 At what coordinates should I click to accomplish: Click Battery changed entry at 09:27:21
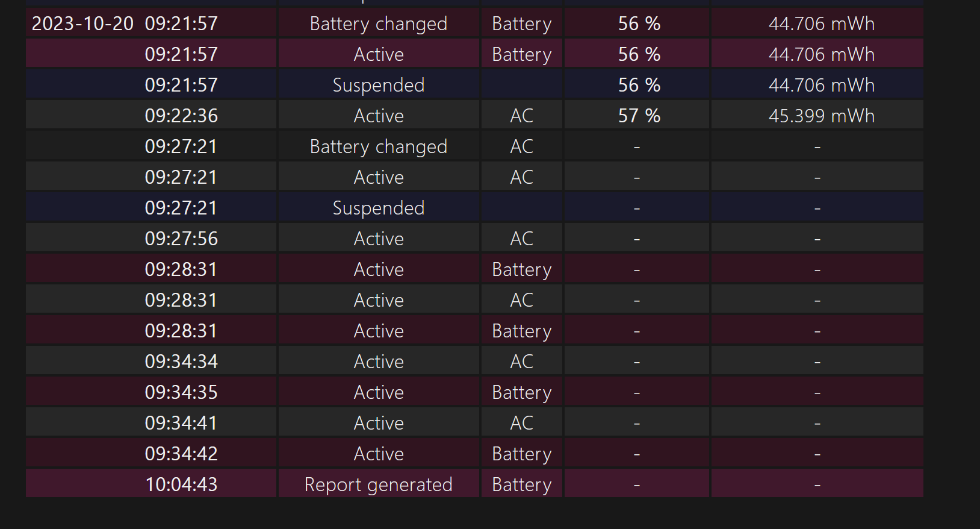[x=379, y=146]
